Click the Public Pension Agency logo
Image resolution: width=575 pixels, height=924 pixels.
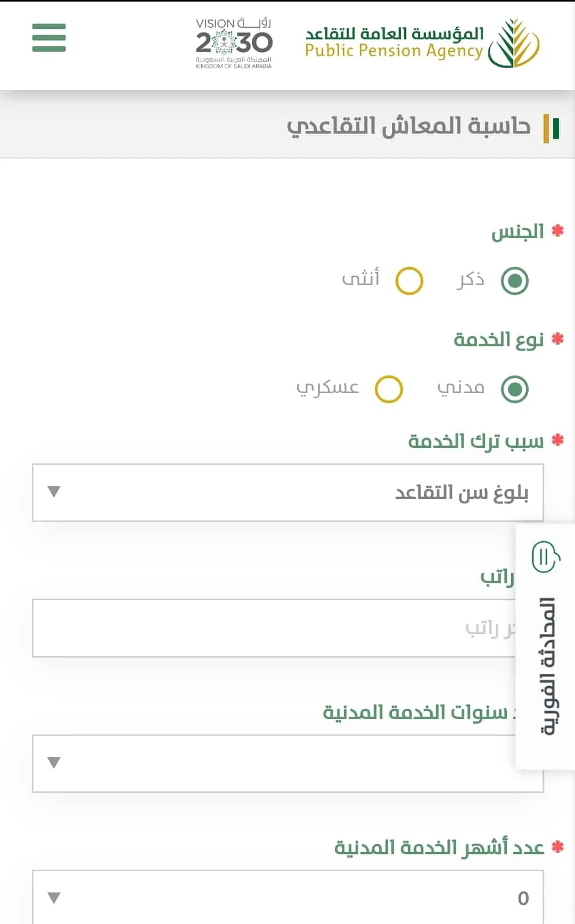point(422,43)
